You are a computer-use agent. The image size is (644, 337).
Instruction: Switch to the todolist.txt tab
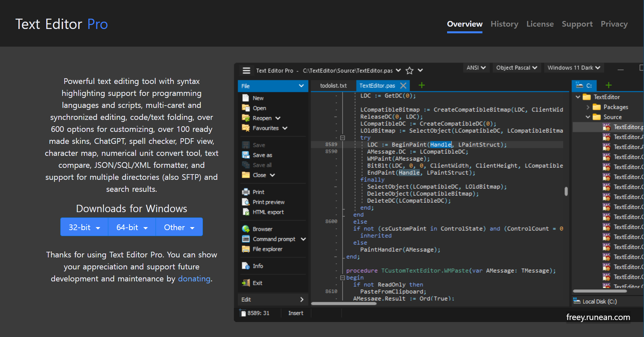[333, 85]
